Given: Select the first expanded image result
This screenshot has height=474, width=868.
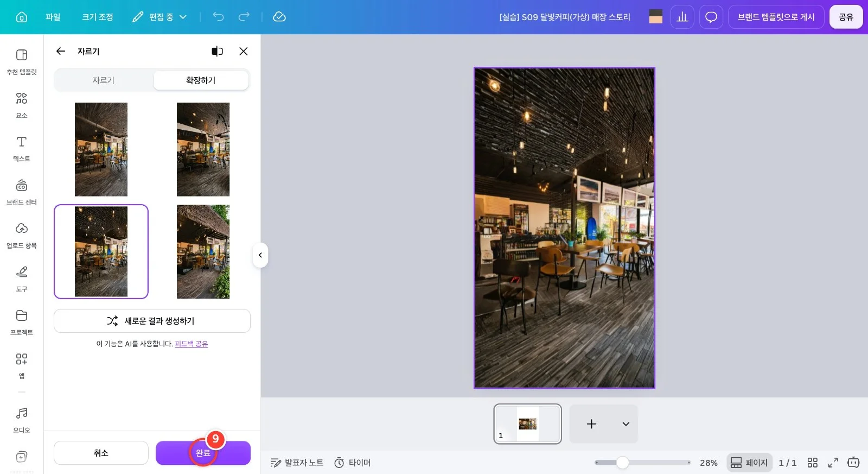Looking at the screenshot, I should pos(101,149).
